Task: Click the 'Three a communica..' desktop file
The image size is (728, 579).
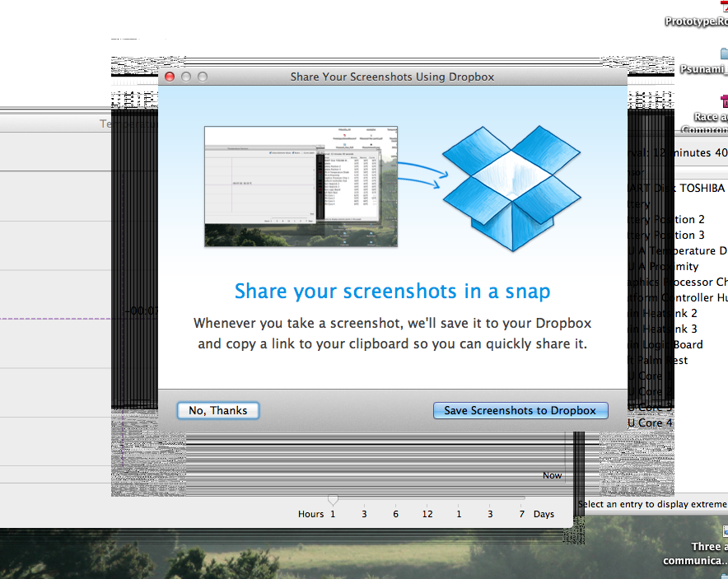Action: pos(696,553)
